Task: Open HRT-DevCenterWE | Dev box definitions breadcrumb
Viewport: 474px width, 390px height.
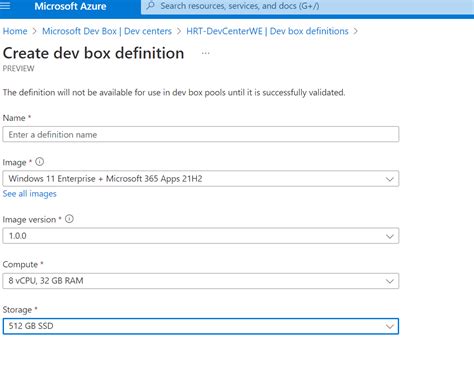Action: [x=267, y=31]
